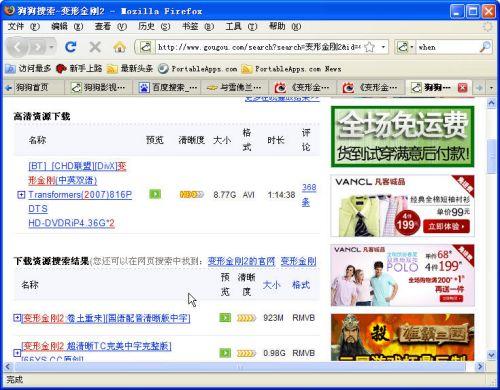Reload the page with the refresh icon
The width and height of the screenshot is (500, 390).
[x=71, y=47]
